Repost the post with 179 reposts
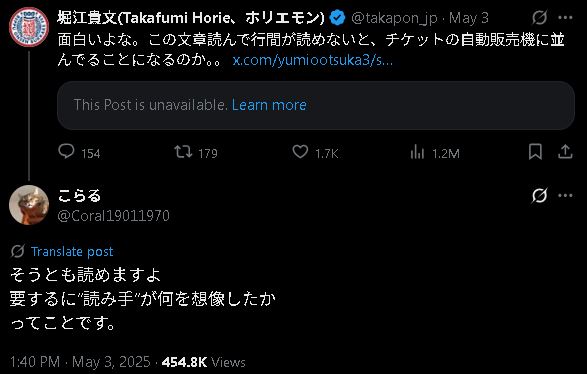The height and width of the screenshot is (374, 587). (183, 152)
